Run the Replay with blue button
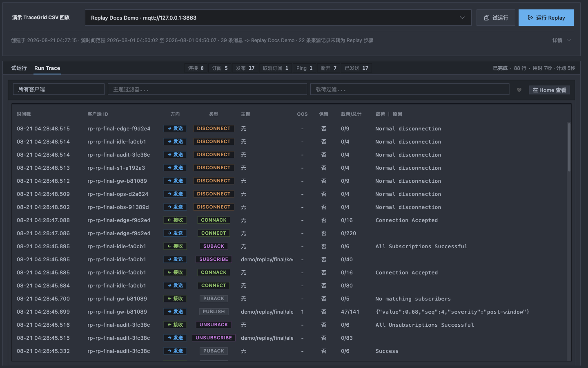588x368 pixels. (x=546, y=18)
